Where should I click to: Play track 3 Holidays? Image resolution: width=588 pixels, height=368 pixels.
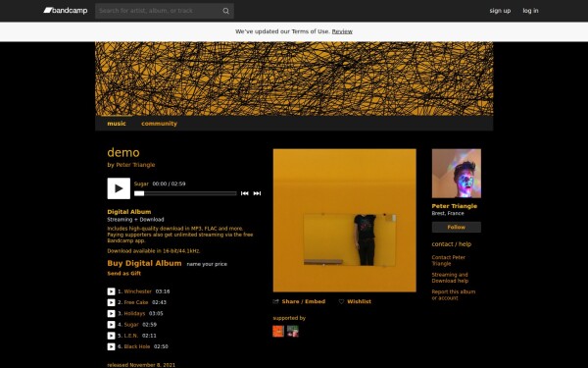coord(111,314)
